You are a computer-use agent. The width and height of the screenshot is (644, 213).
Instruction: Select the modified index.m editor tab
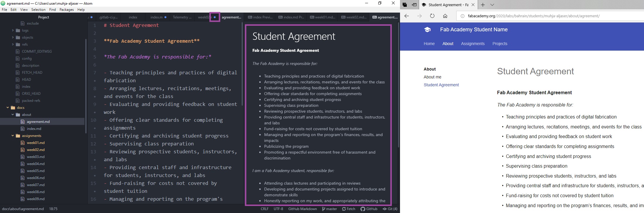coord(157,17)
